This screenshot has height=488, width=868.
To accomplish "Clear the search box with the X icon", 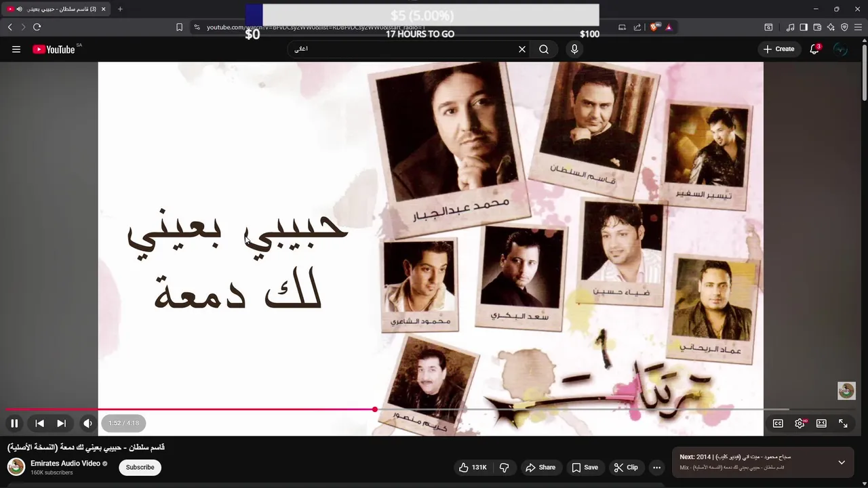I will coord(522,49).
